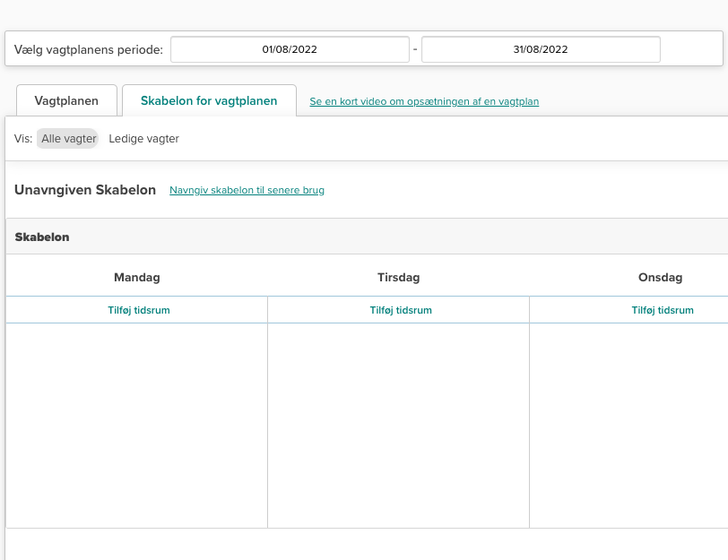Click the Unavngiven Skabelon title

85,190
